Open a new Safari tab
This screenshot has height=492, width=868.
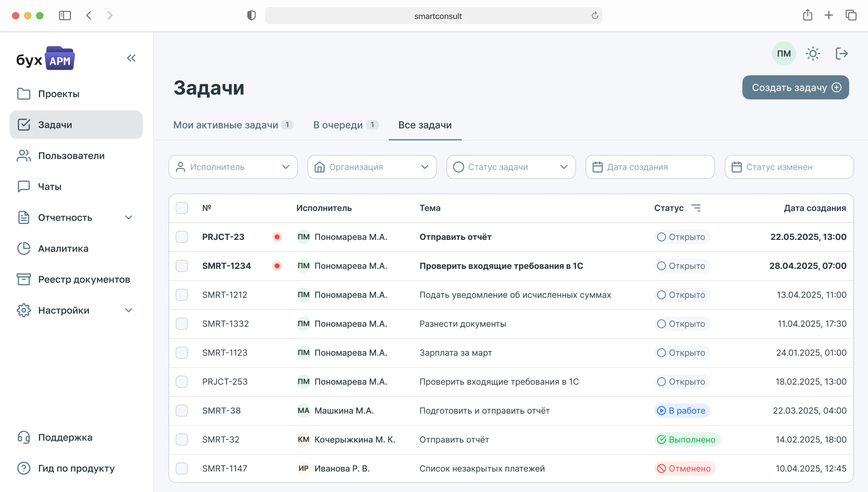click(x=829, y=15)
